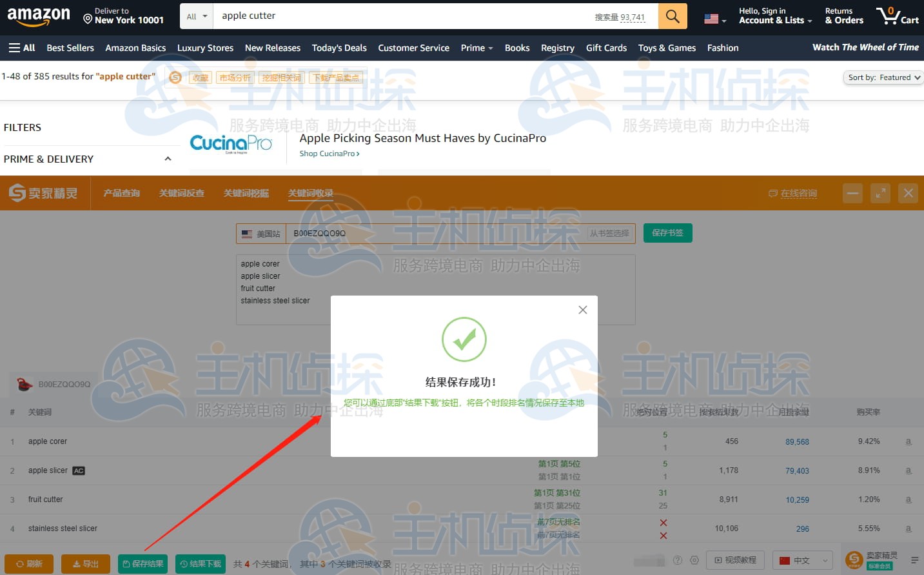Click the CucinaPro brand logo
Screen dimensions: 924x575
click(231, 145)
